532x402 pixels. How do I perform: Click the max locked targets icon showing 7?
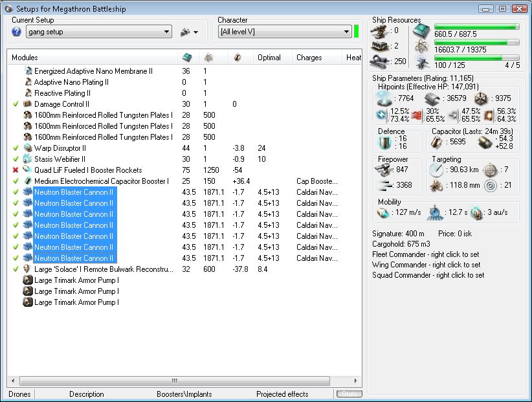(x=490, y=170)
